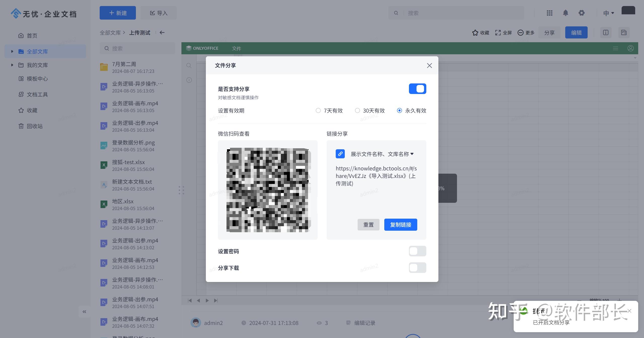Open the ONLYOFFICE view settings lines icon

[x=615, y=48]
